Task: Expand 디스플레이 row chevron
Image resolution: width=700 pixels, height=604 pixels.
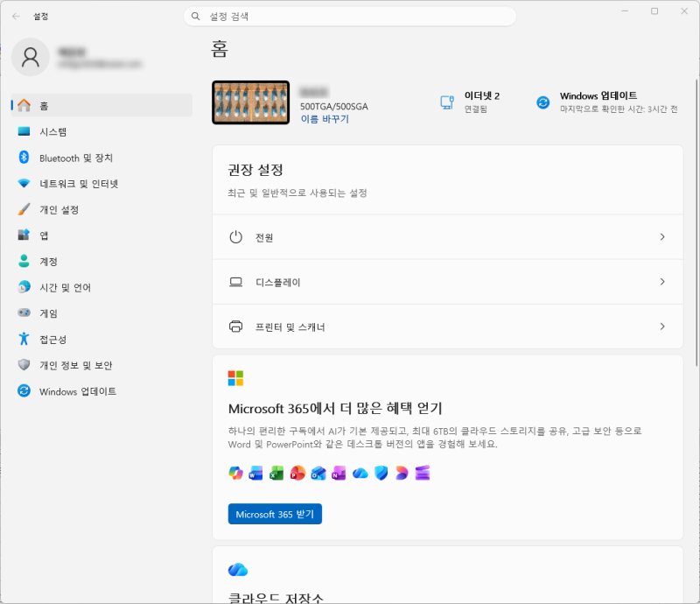Action: coord(662,282)
